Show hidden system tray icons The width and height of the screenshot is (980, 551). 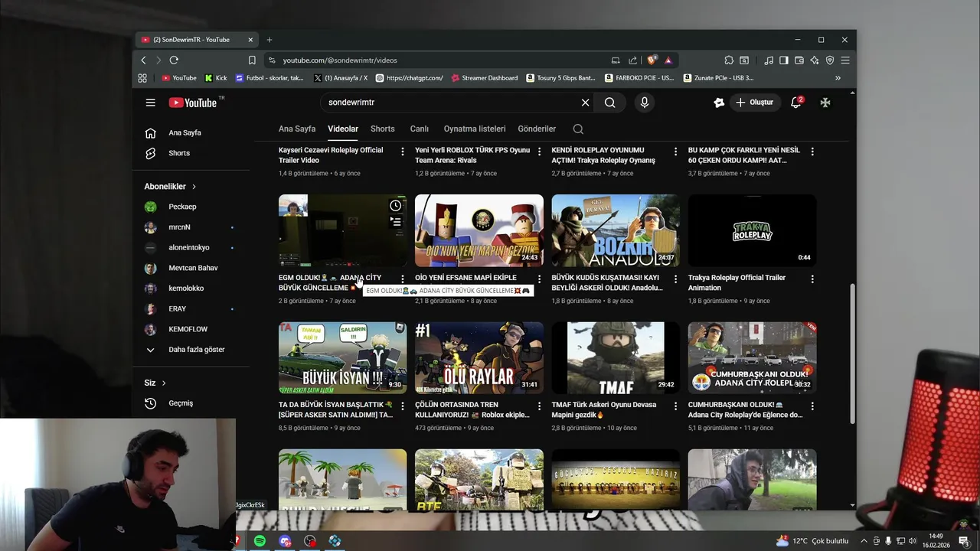(x=864, y=541)
